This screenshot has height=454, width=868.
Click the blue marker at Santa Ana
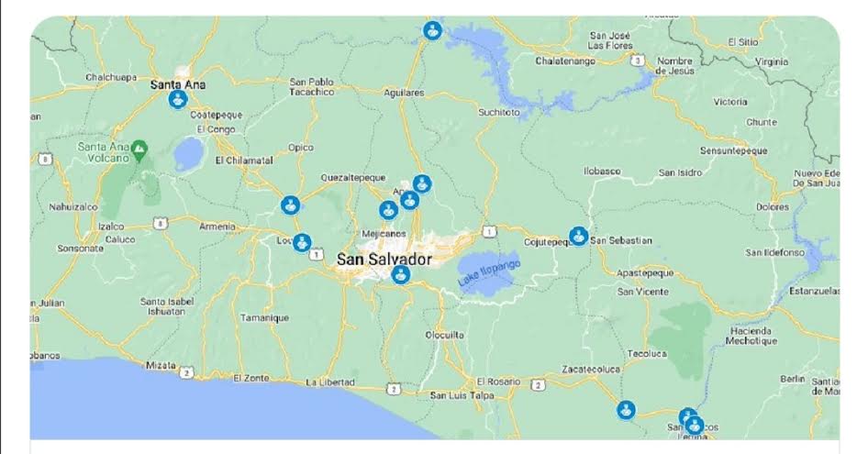point(178,100)
